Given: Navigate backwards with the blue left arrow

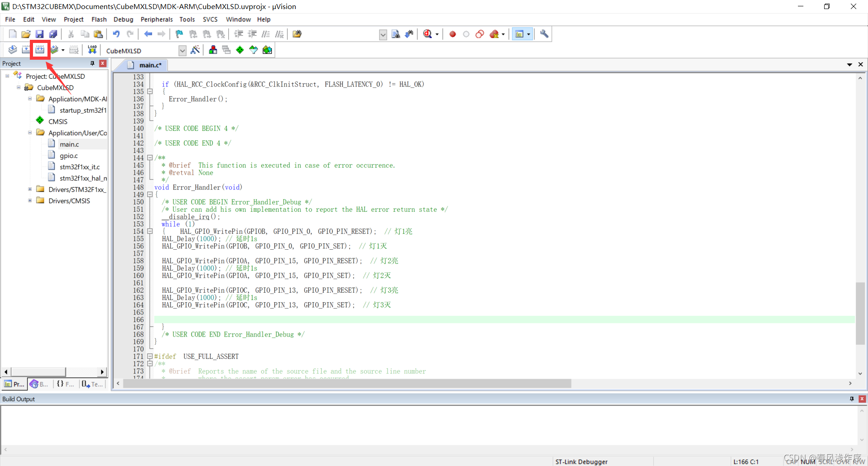Looking at the screenshot, I should pos(148,34).
